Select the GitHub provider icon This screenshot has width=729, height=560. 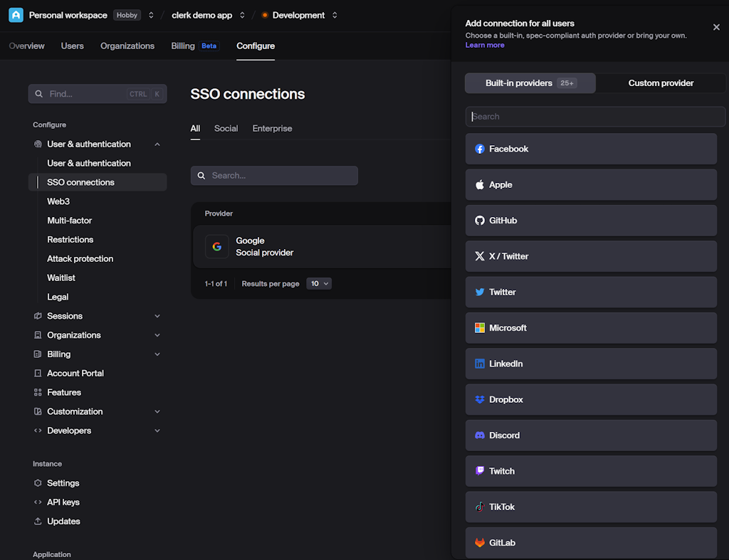pos(478,221)
